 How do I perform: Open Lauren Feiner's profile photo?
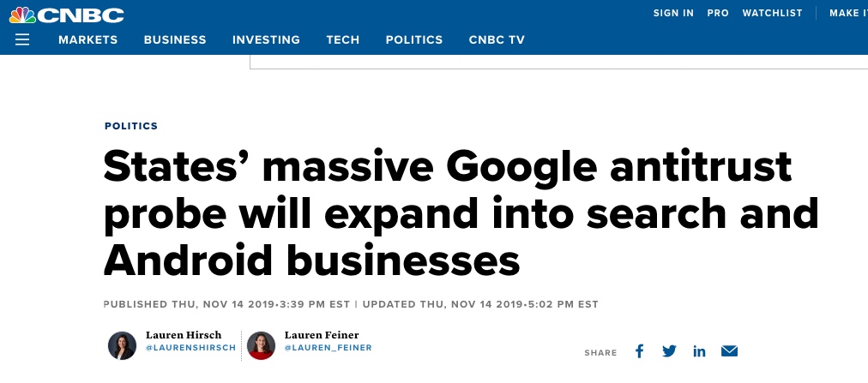[261, 345]
